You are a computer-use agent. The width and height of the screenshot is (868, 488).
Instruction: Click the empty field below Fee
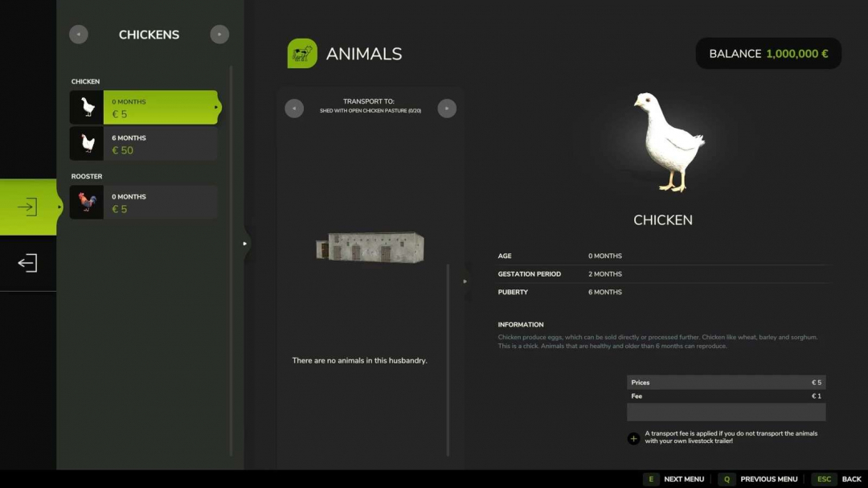726,412
